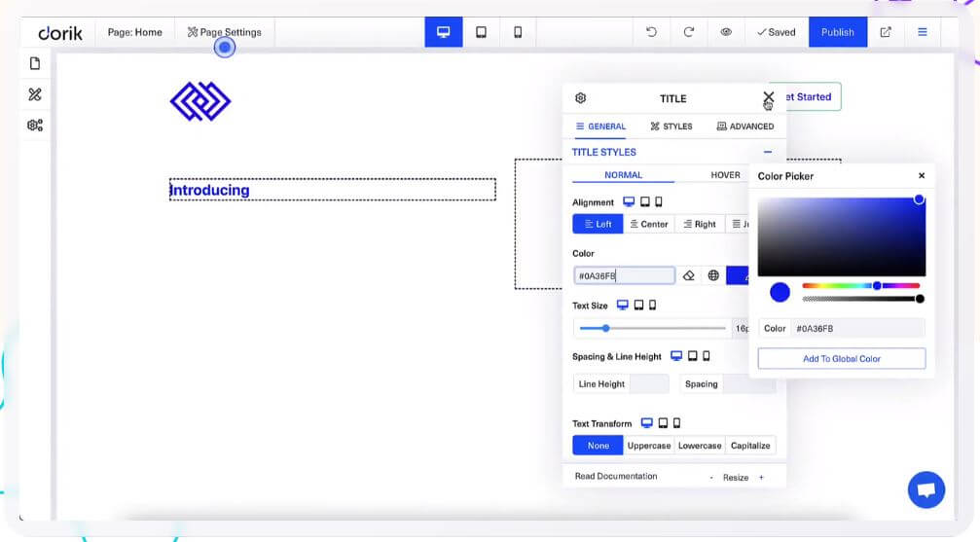The width and height of the screenshot is (980, 542).
Task: Clear color with the eraser icon
Action: click(x=689, y=276)
